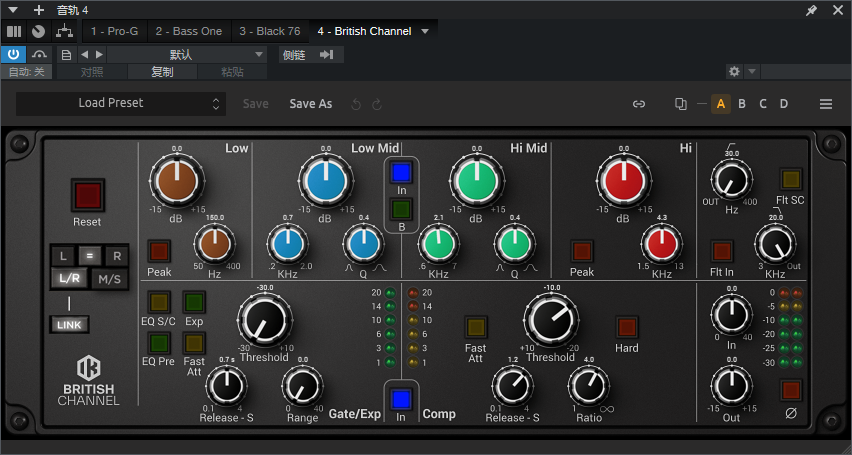Add a new plugin with the plus icon
852x455 pixels.
(x=39, y=10)
